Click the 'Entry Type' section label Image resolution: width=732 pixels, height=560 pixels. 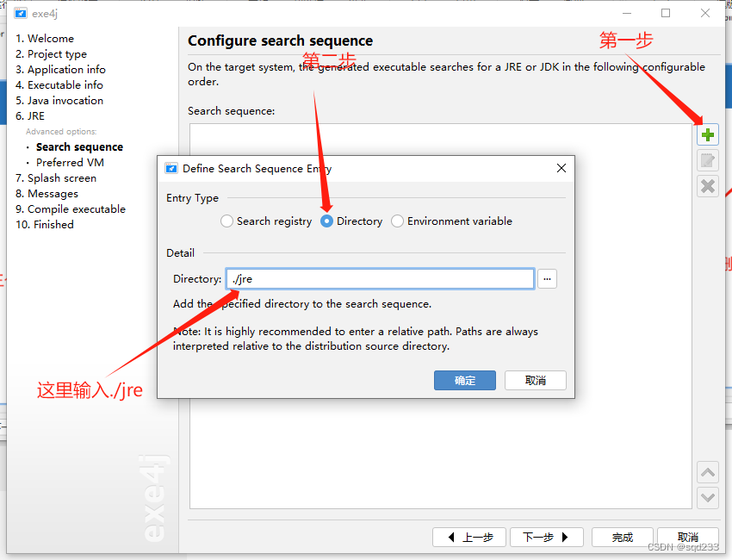click(192, 198)
